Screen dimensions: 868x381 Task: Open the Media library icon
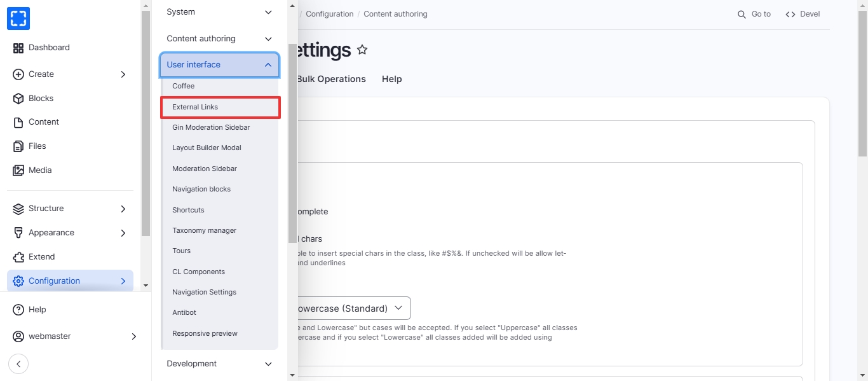coord(18,170)
